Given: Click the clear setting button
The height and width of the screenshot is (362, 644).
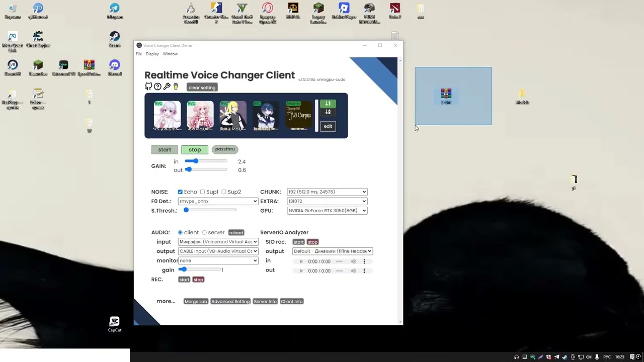Looking at the screenshot, I should coord(202,87).
